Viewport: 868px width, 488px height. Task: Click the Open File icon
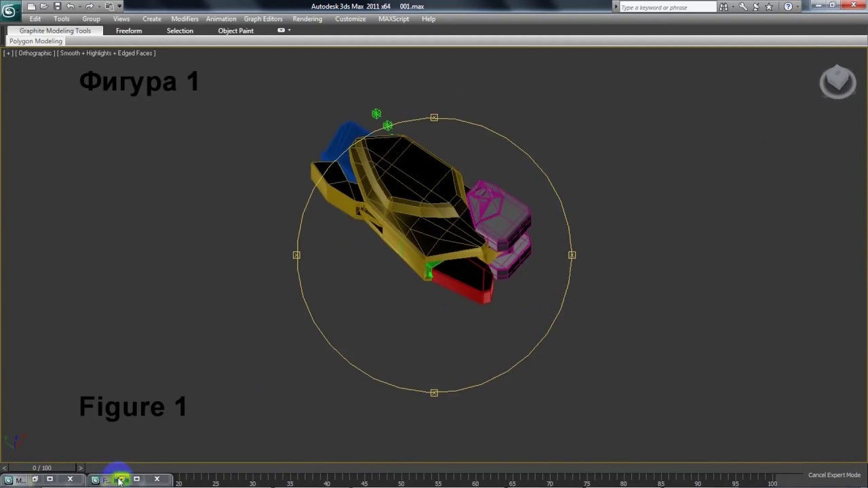pos(44,6)
